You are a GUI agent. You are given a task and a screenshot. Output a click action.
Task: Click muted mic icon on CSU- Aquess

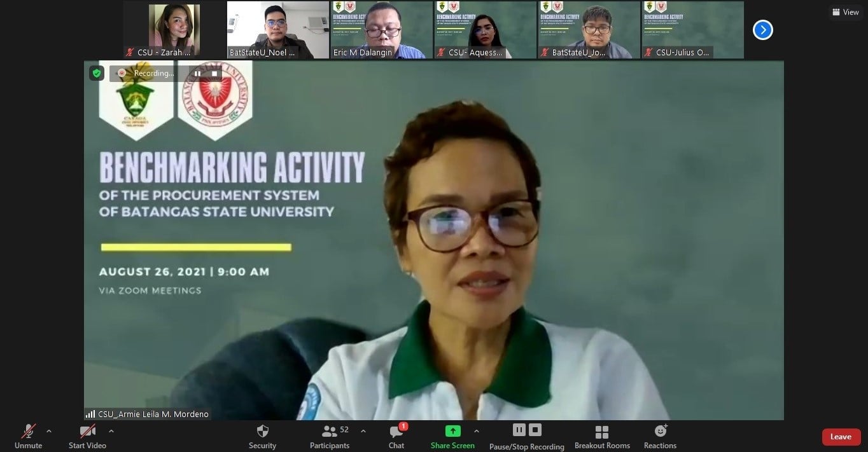441,53
